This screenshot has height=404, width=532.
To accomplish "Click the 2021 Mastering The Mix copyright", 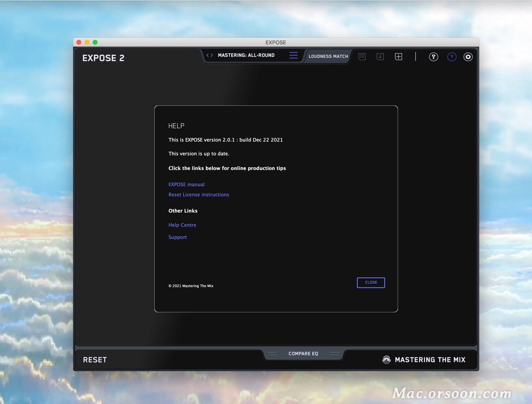I will point(191,286).
